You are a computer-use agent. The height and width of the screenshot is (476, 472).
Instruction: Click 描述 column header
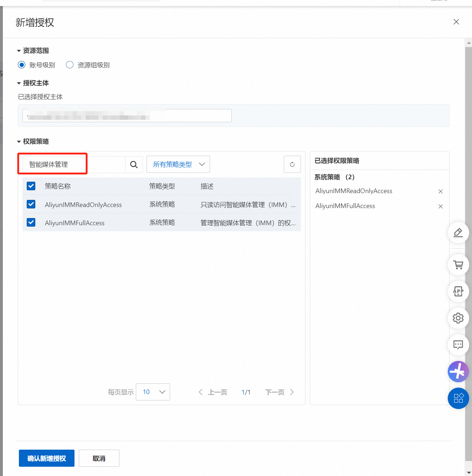click(x=207, y=186)
